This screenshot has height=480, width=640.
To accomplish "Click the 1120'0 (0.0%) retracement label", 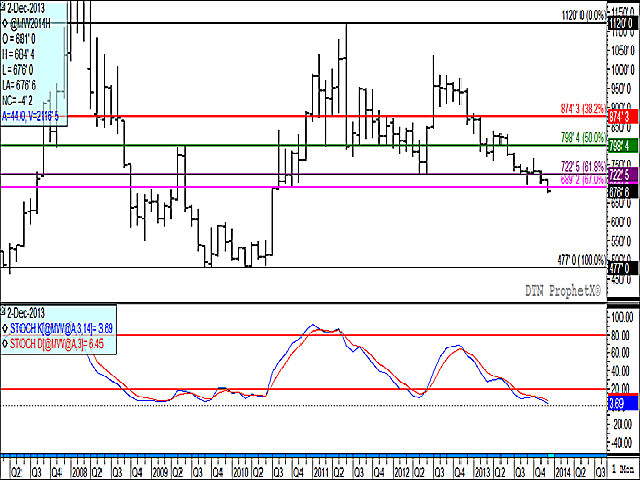I will [584, 16].
